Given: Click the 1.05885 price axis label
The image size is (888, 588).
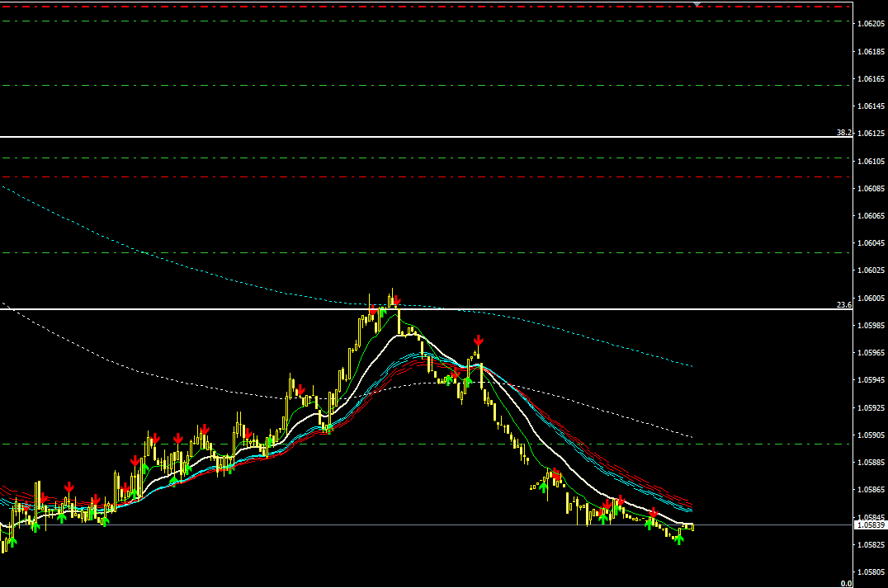Looking at the screenshot, I should [871, 463].
